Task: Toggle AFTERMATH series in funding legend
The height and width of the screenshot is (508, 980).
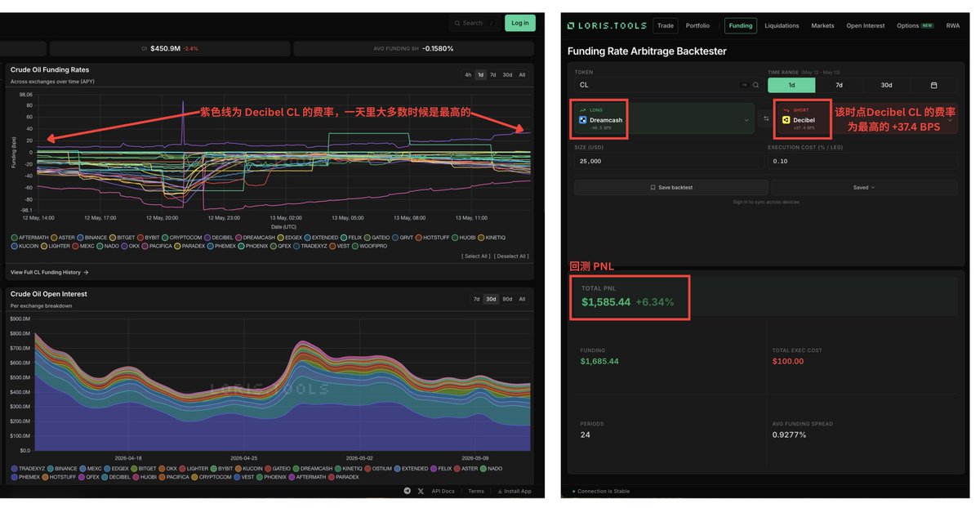Action: [x=29, y=238]
